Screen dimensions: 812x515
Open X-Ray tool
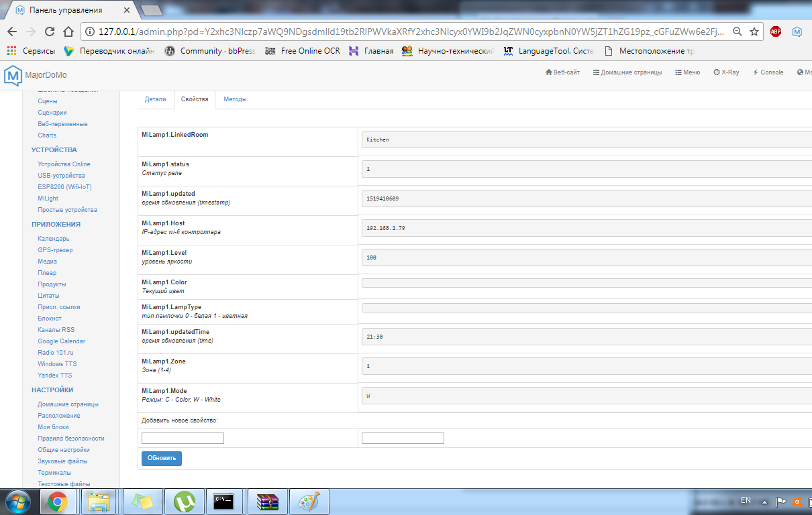point(726,72)
